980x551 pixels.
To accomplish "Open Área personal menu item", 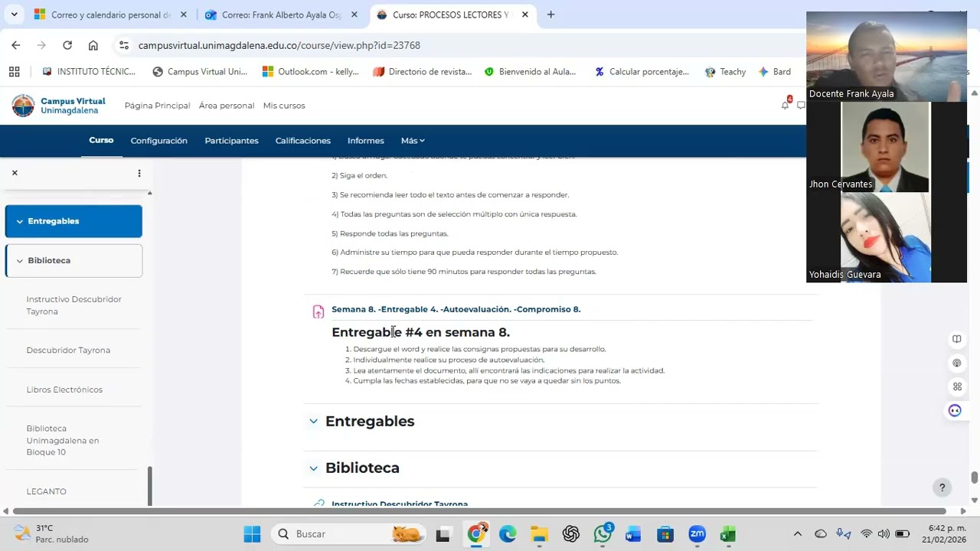I will pyautogui.click(x=227, y=106).
